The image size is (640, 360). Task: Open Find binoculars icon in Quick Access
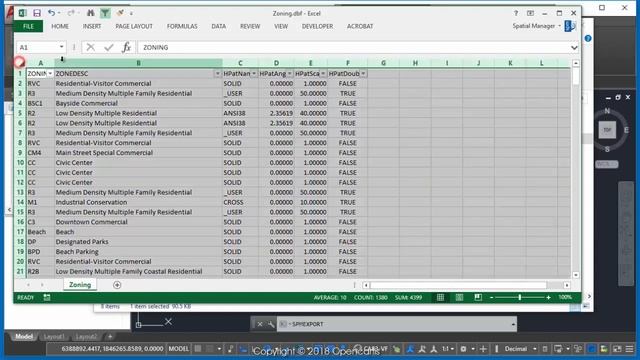click(x=91, y=13)
